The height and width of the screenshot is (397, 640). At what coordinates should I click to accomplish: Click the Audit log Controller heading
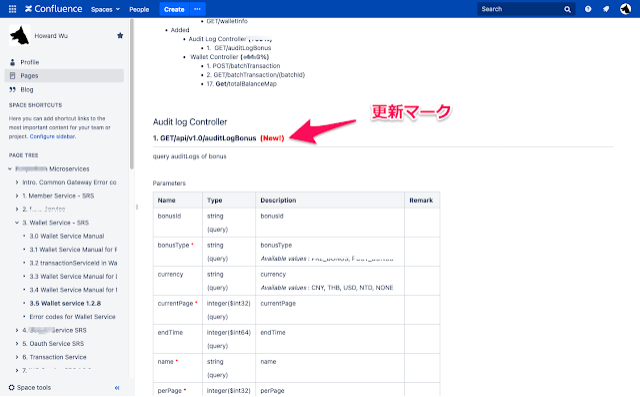[x=190, y=122]
